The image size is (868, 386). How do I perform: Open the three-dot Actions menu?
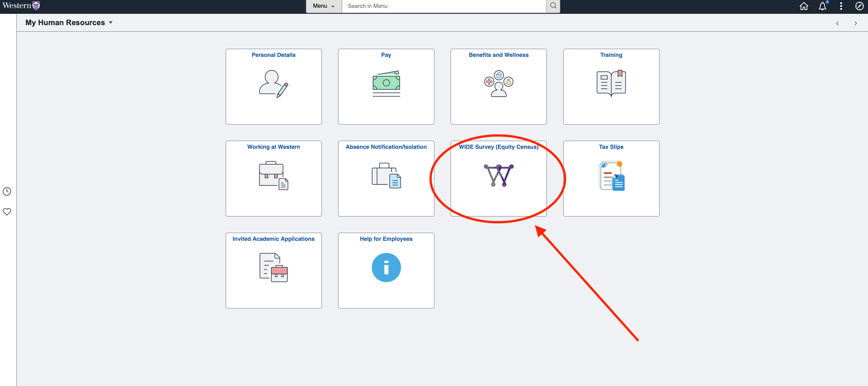click(x=841, y=6)
